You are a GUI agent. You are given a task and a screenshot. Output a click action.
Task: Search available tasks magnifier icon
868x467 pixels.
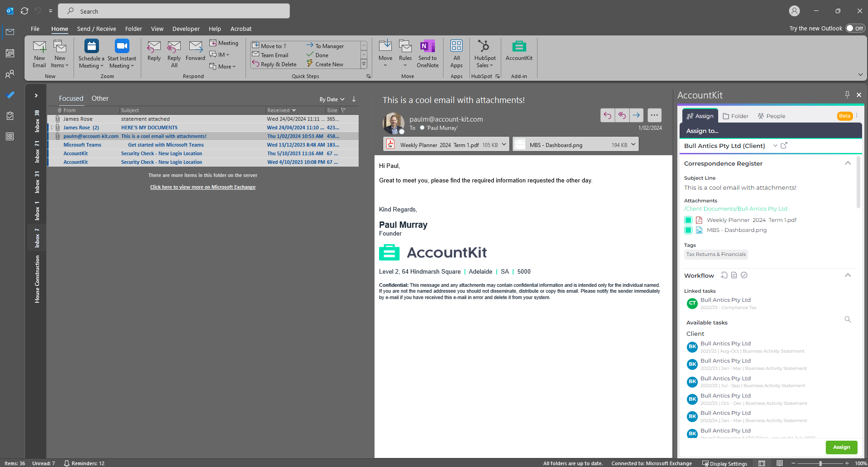(x=848, y=320)
